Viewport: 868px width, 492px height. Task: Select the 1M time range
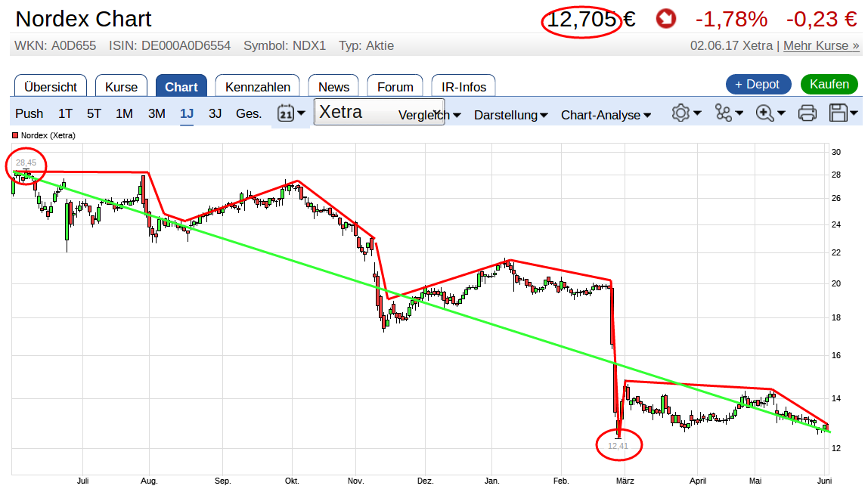[x=124, y=113]
